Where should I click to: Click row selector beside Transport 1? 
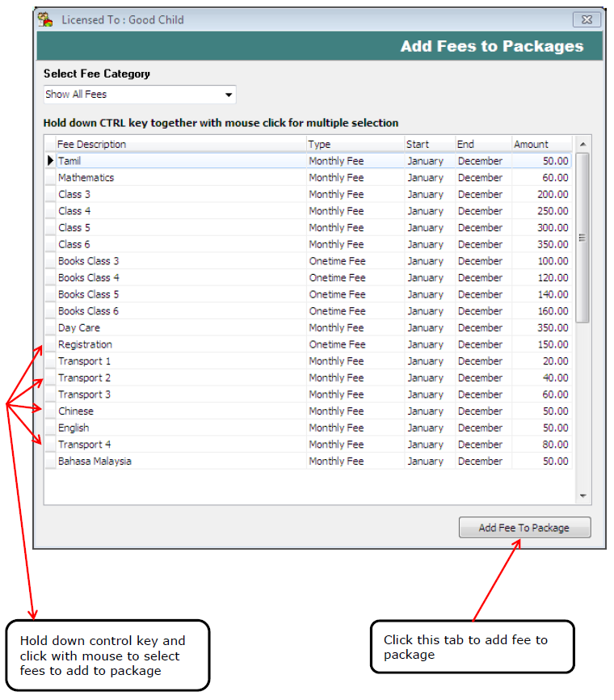[50, 361]
